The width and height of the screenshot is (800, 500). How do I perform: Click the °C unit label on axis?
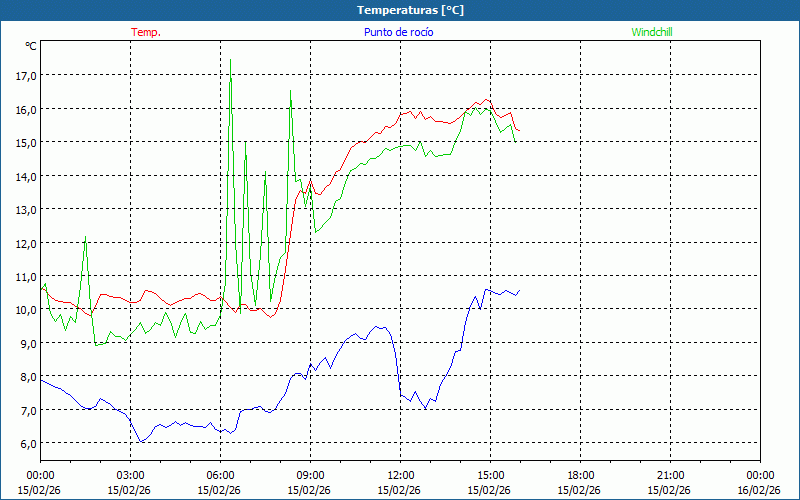tap(31, 46)
